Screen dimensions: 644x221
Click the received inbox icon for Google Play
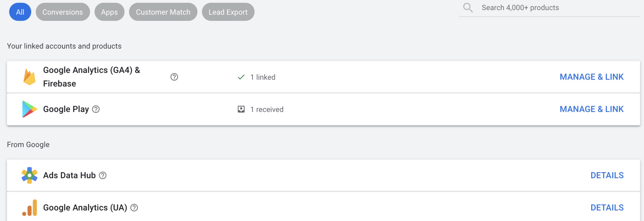point(241,109)
